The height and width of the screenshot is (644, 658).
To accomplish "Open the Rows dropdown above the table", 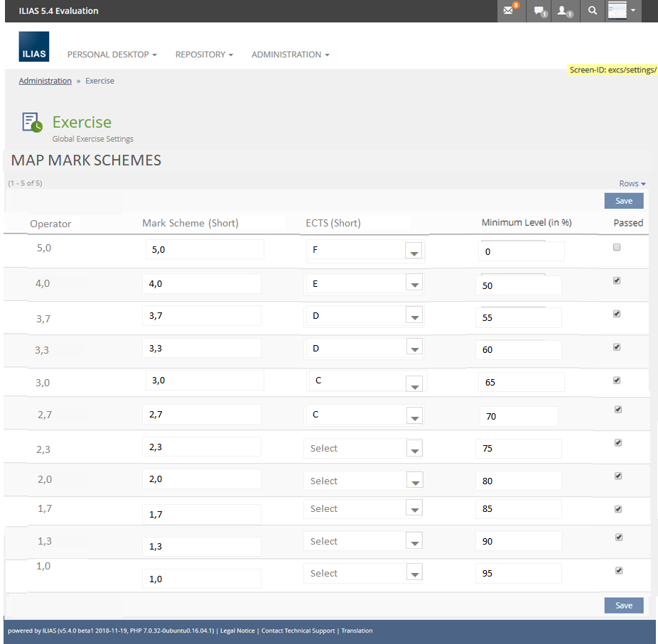I will pyautogui.click(x=632, y=184).
